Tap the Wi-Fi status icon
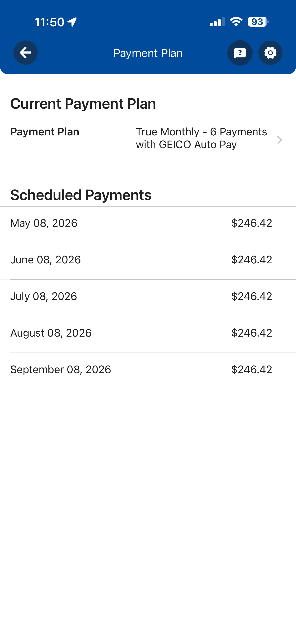 coord(236,22)
